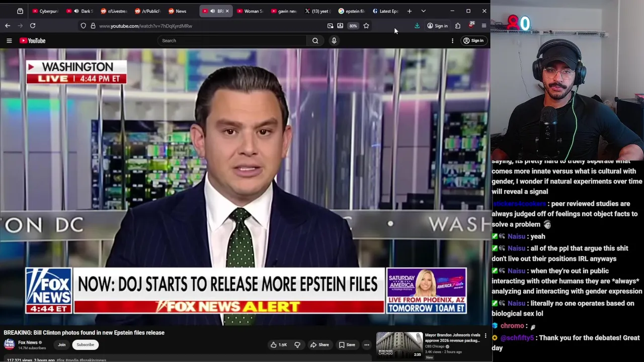The width and height of the screenshot is (644, 362).
Task: Subscribe to the Fox News channel
Action: click(85, 345)
